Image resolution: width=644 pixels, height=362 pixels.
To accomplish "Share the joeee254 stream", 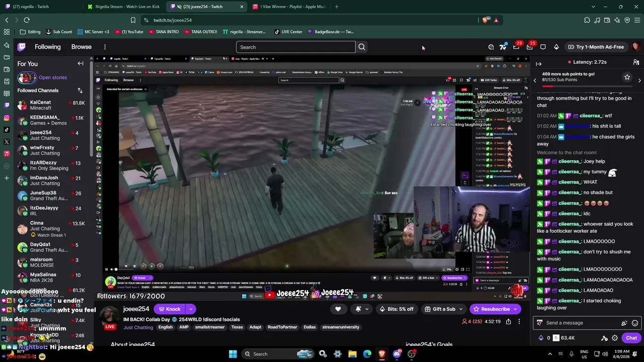I will pos(508,321).
